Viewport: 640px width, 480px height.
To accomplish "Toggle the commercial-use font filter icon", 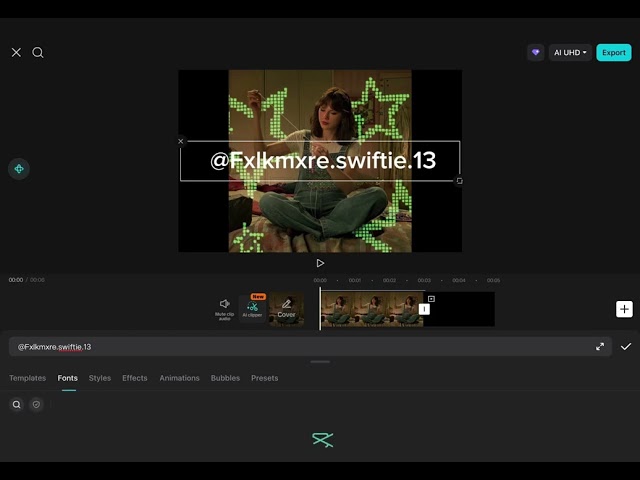I will tap(36, 404).
